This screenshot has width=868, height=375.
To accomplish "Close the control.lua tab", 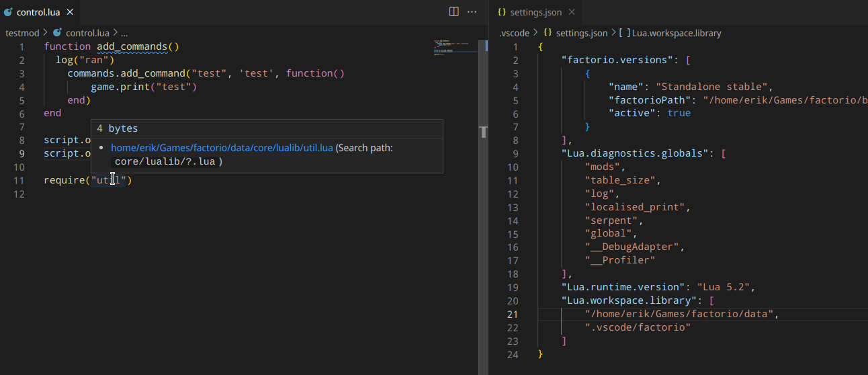I will pyautogui.click(x=71, y=12).
